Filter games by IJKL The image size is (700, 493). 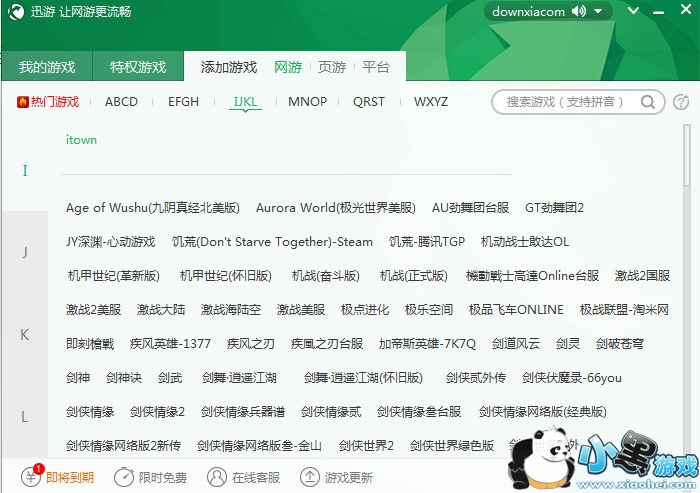pyautogui.click(x=245, y=102)
